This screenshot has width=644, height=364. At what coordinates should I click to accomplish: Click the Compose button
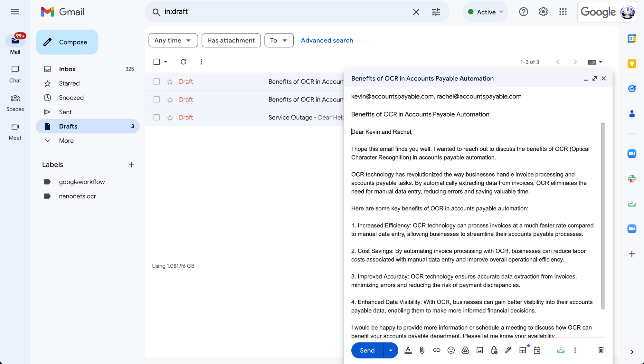pyautogui.click(x=67, y=42)
